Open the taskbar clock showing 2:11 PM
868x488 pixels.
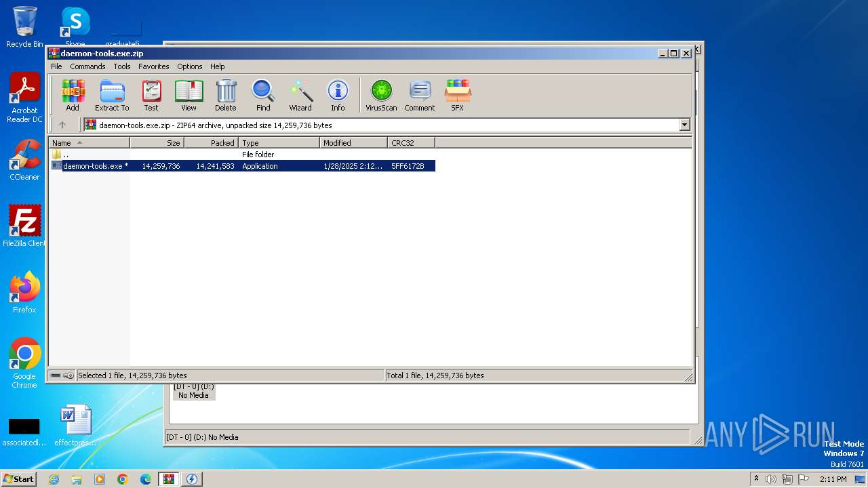(833, 479)
